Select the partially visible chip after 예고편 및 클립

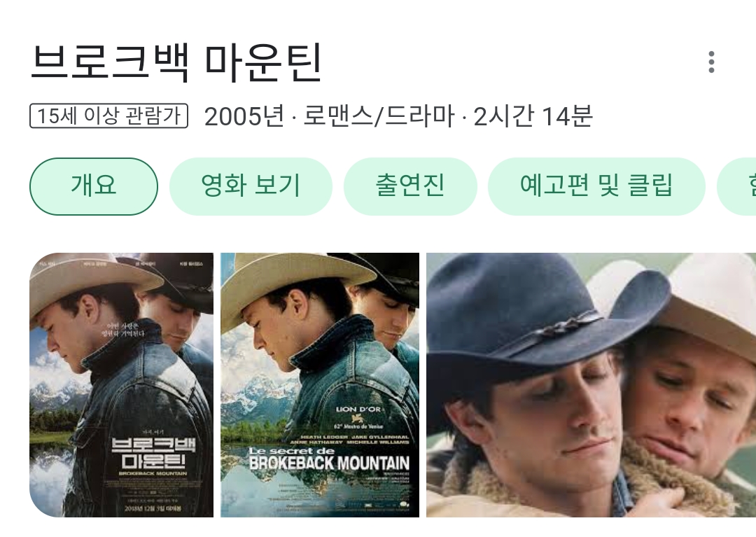click(x=736, y=186)
